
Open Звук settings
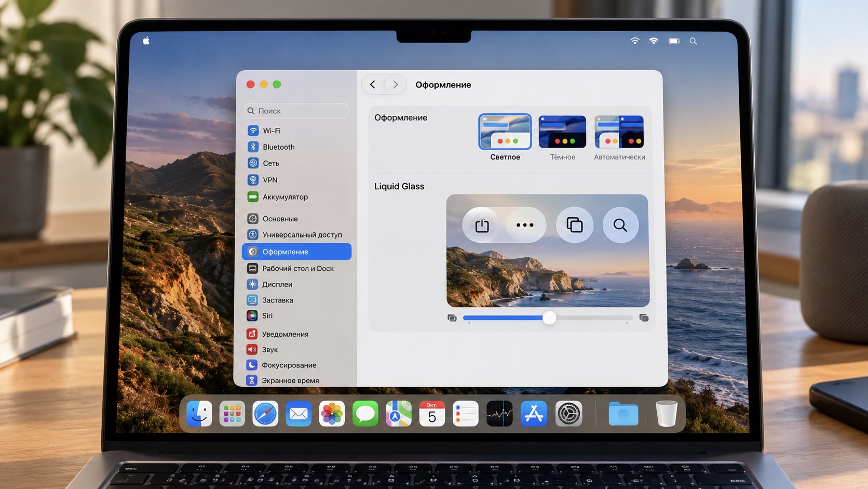click(296, 350)
